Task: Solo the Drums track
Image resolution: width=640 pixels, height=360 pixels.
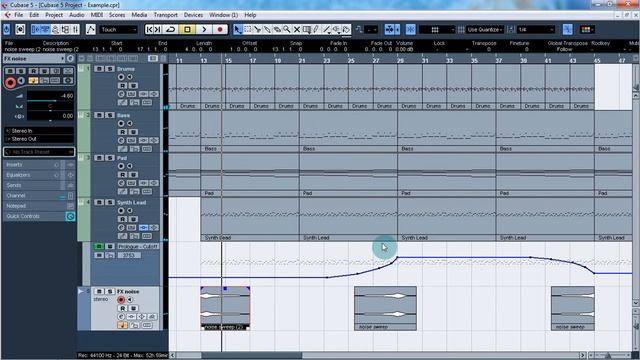Action: click(109, 69)
